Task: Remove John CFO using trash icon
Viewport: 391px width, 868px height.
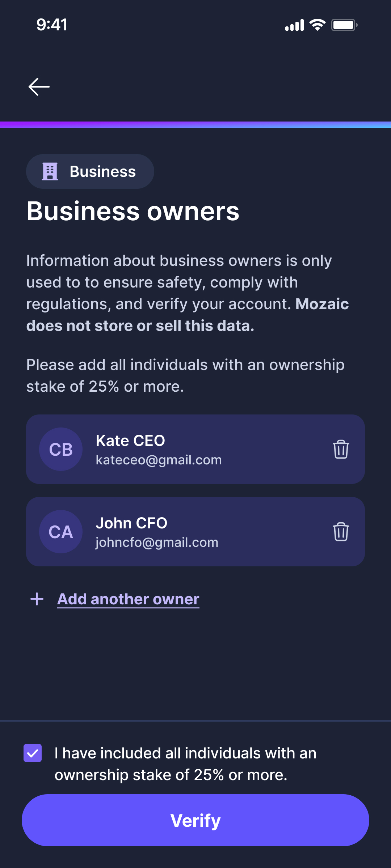Action: point(341,532)
